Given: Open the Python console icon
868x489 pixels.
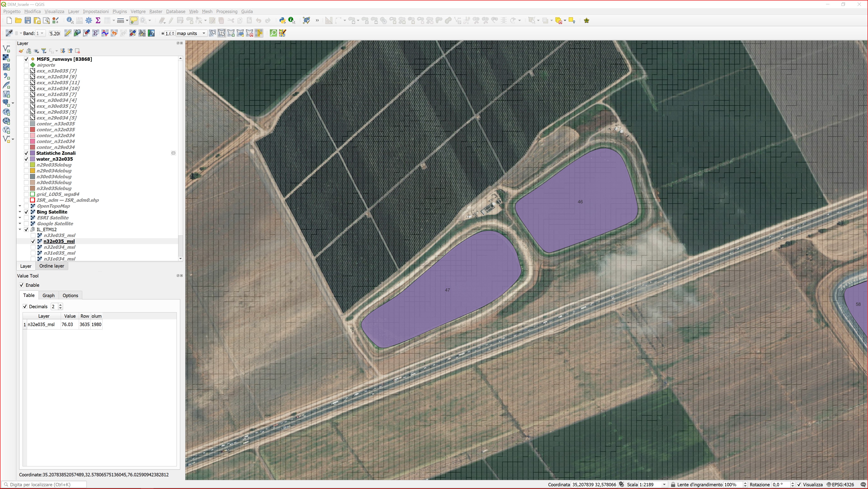Looking at the screenshot, I should click(x=282, y=21).
